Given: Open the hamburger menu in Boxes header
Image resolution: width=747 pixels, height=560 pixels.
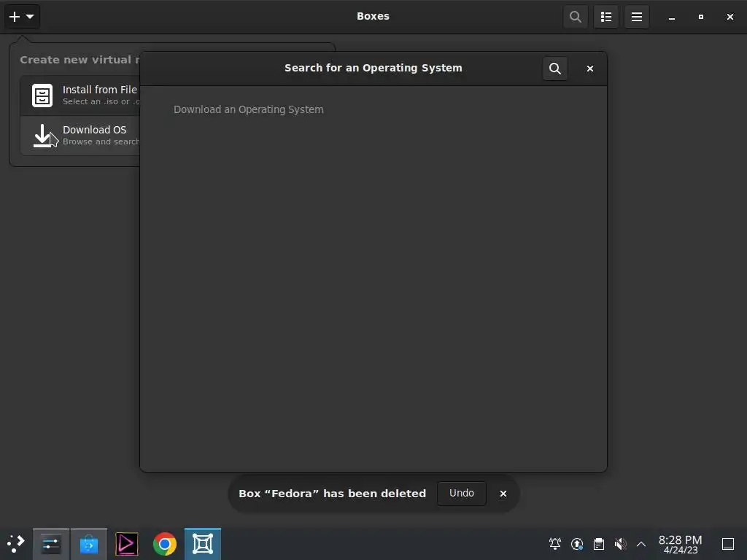Looking at the screenshot, I should coord(637,17).
